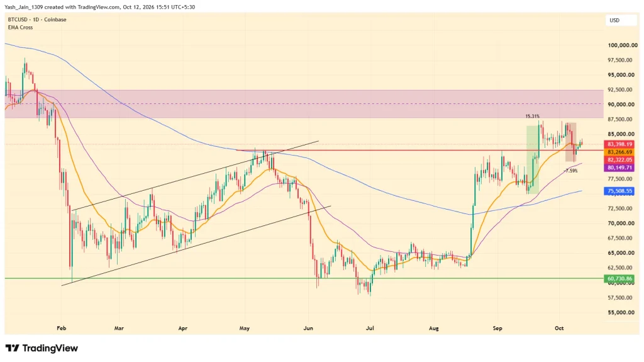Click the 80,149.71 purple EMA price tag
This screenshot has height=362, width=644.
619,168
